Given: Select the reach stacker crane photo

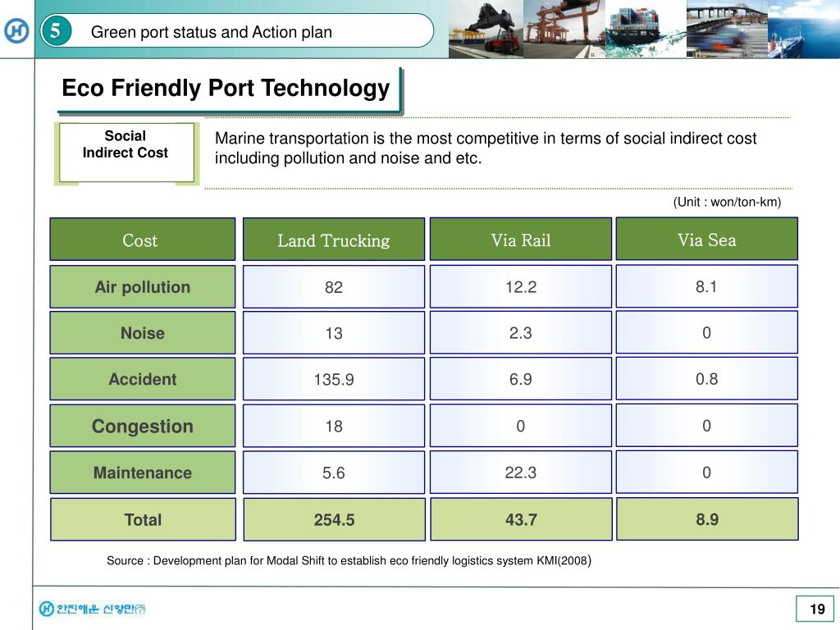Looking at the screenshot, I should pos(486,29).
